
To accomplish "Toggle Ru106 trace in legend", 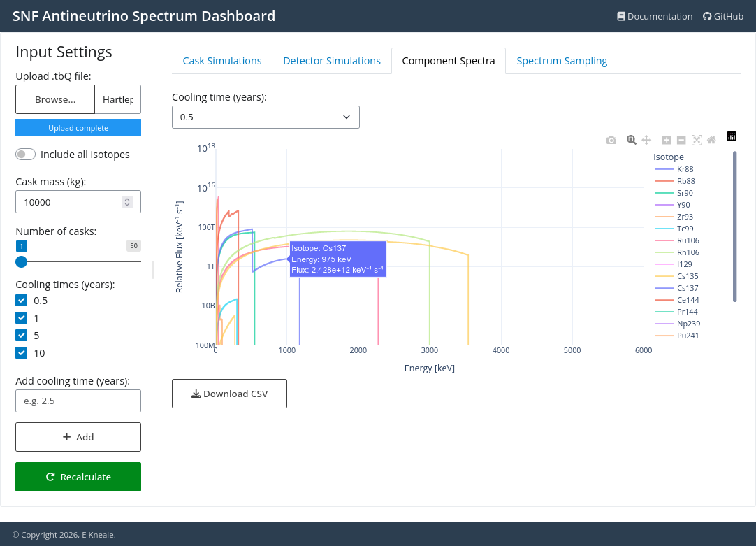I will [x=677, y=240].
